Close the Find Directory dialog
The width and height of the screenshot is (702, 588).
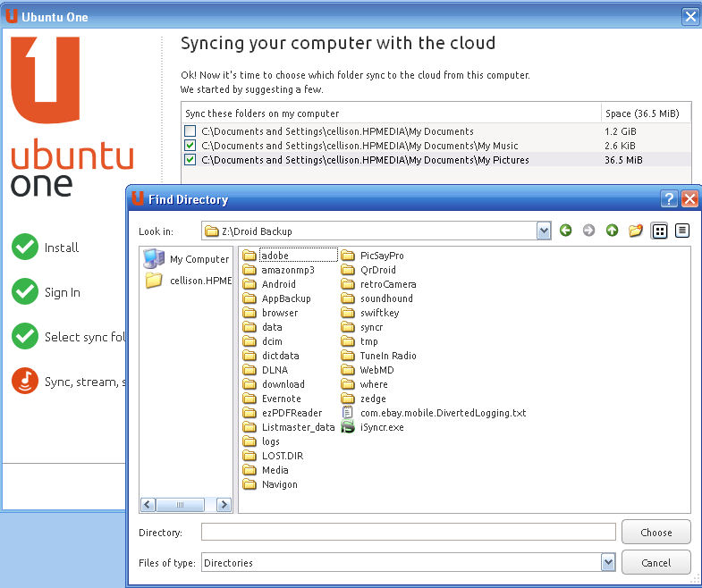coord(689,198)
